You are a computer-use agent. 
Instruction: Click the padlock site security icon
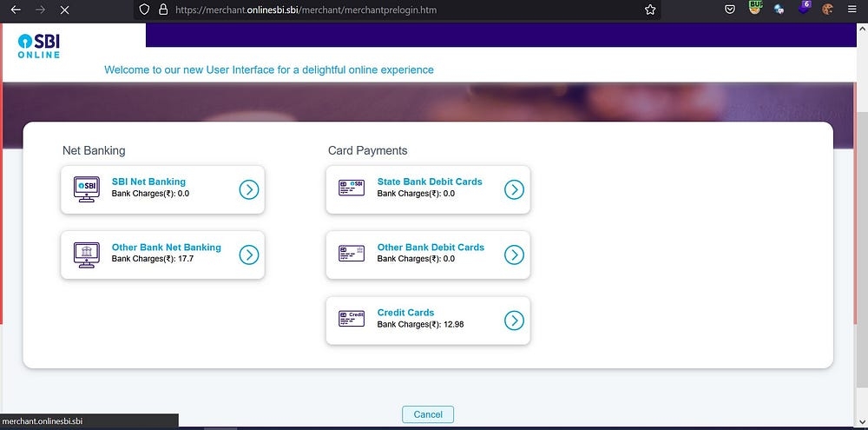click(162, 10)
